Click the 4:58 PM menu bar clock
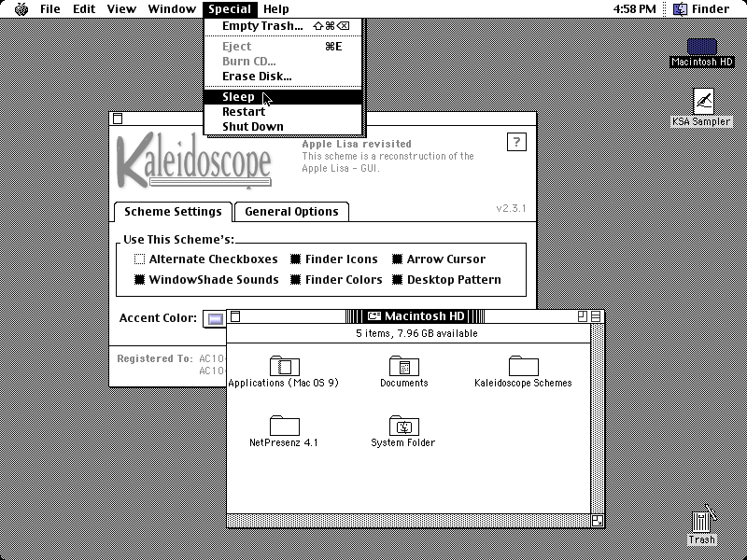The image size is (747, 560). (x=635, y=9)
